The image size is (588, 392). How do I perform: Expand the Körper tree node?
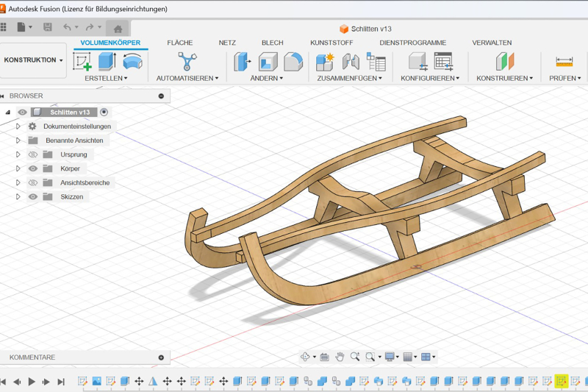18,168
